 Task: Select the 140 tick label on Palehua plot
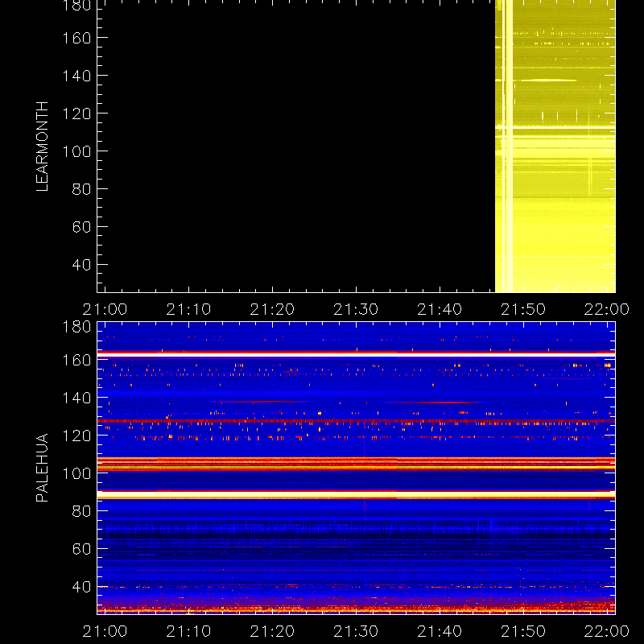76,398
